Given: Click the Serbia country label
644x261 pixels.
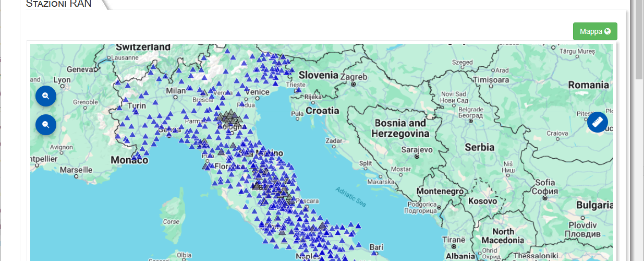Looking at the screenshot, I should (480, 147).
